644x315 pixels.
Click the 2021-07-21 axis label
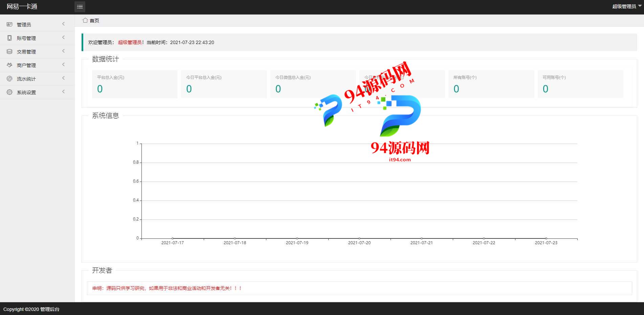422,243
